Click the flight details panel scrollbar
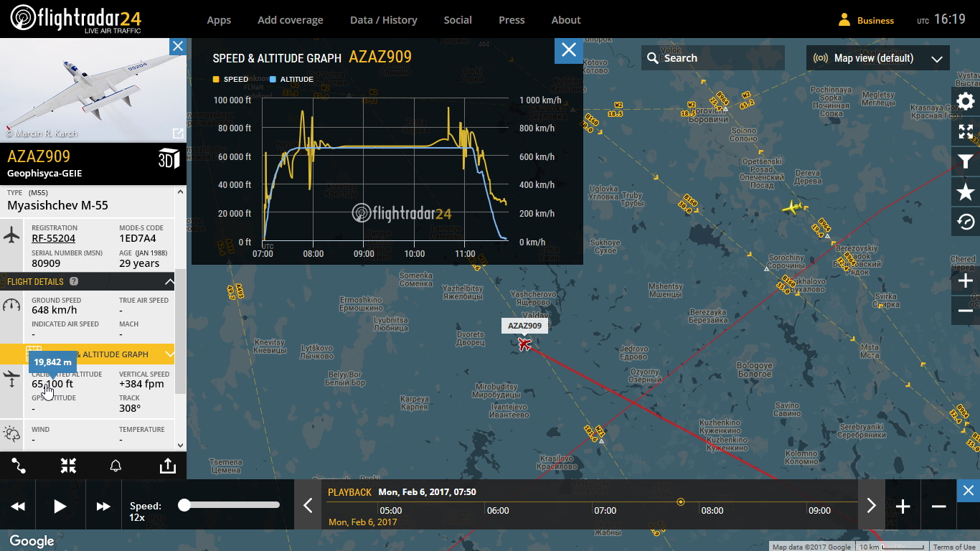This screenshot has height=551, width=980. pyautogui.click(x=181, y=330)
